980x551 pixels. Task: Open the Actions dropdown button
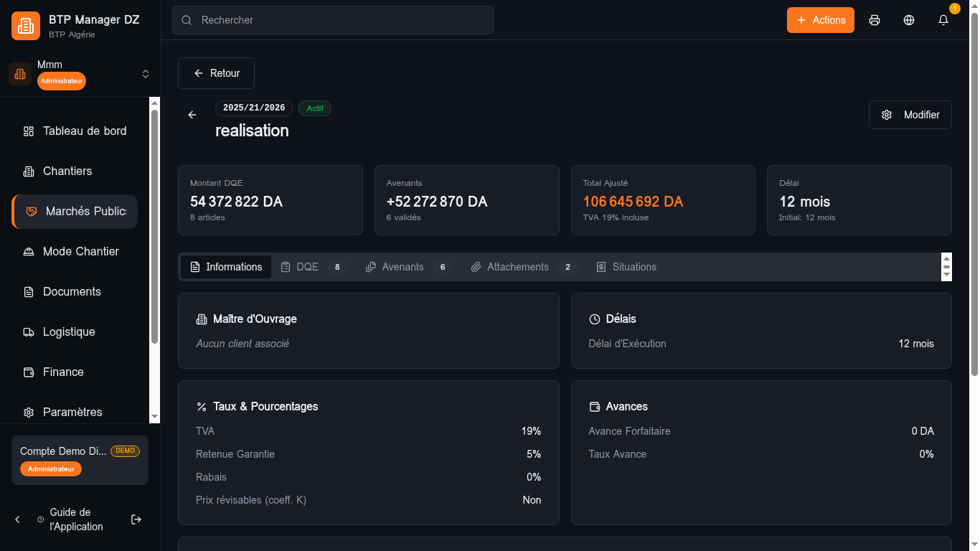[x=820, y=20]
